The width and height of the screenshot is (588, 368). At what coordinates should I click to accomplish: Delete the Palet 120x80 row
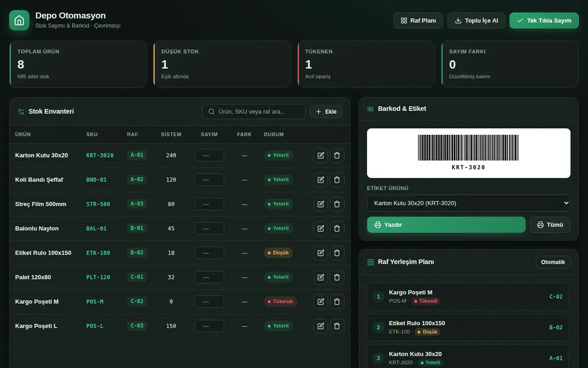pyautogui.click(x=337, y=277)
